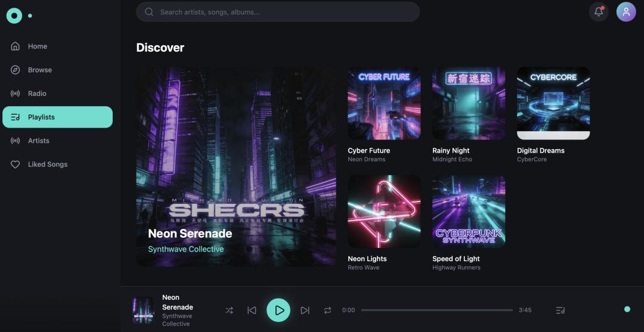Go to the previous track

pyautogui.click(x=252, y=311)
